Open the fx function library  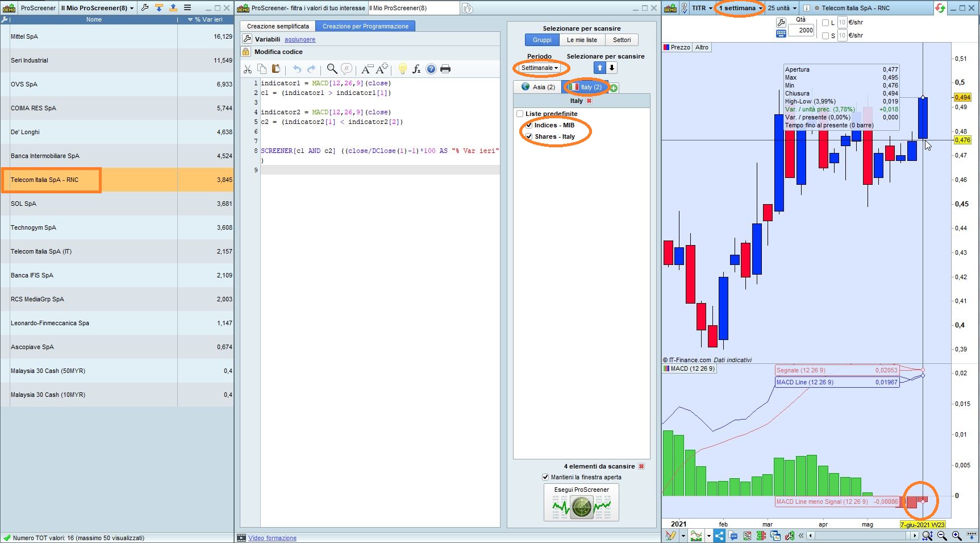[x=416, y=69]
